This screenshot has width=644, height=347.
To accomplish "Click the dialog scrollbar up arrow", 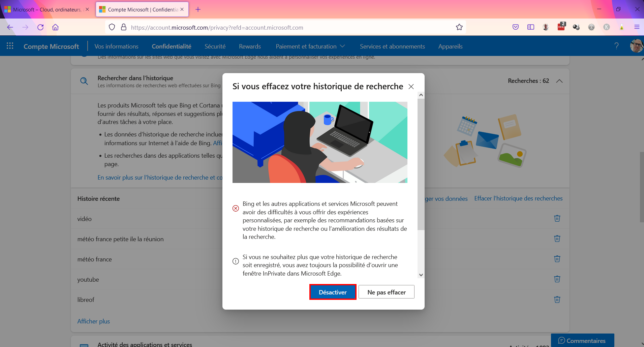I will [421, 95].
